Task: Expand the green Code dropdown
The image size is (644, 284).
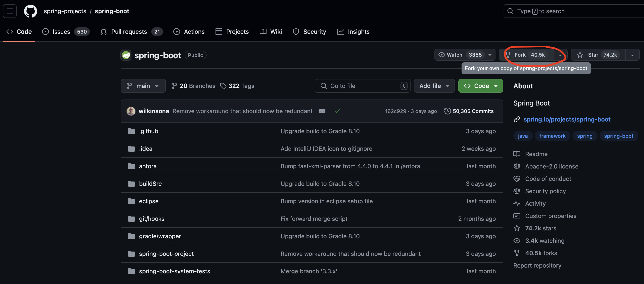Action: click(x=480, y=86)
